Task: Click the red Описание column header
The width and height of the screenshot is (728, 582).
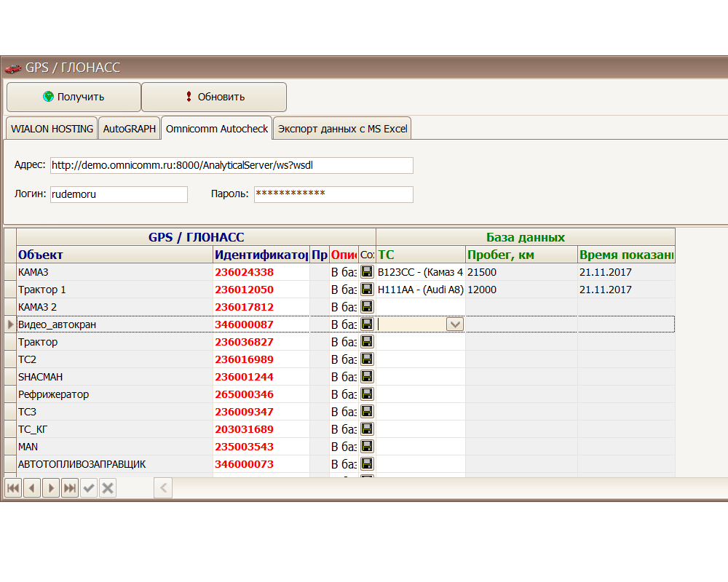Action: tap(344, 255)
